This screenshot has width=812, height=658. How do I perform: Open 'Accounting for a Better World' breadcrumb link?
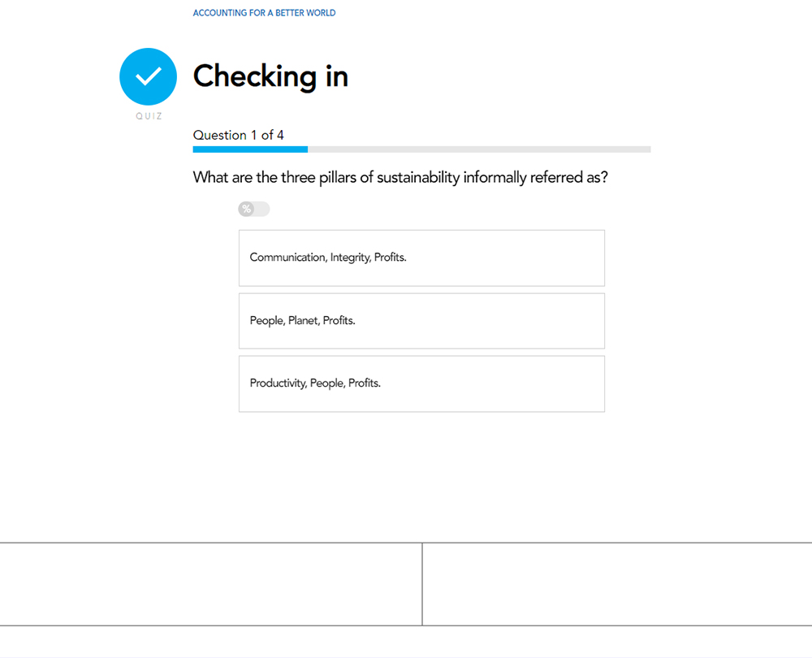pos(264,13)
